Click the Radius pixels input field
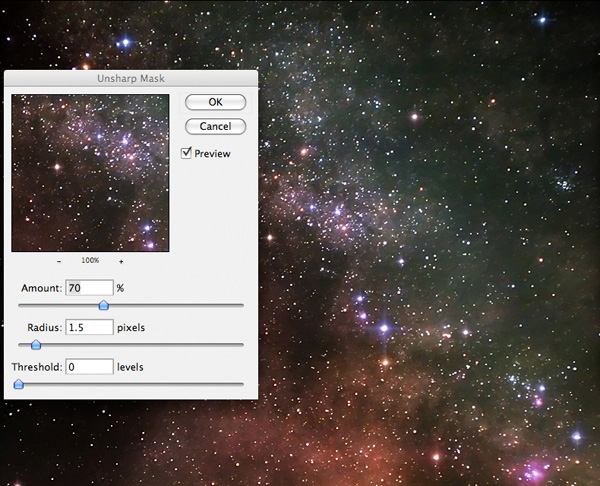Image resolution: width=600 pixels, height=486 pixels. (x=90, y=327)
